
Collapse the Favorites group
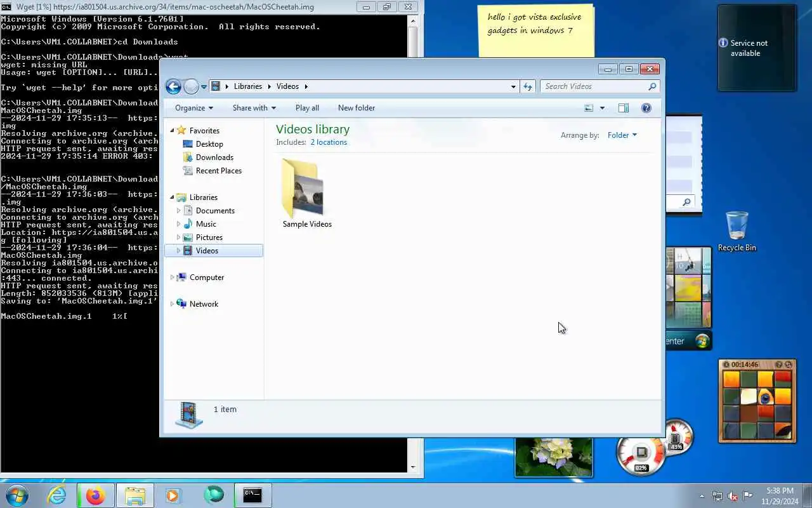172,130
